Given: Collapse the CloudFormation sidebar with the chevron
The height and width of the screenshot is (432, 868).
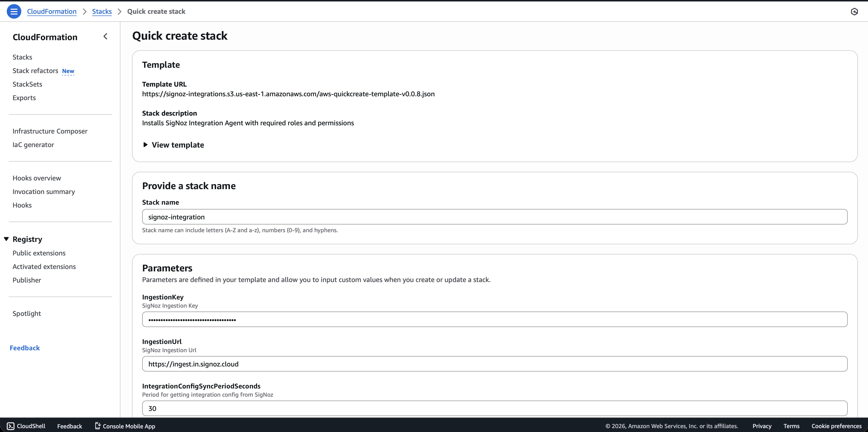Looking at the screenshot, I should [105, 36].
